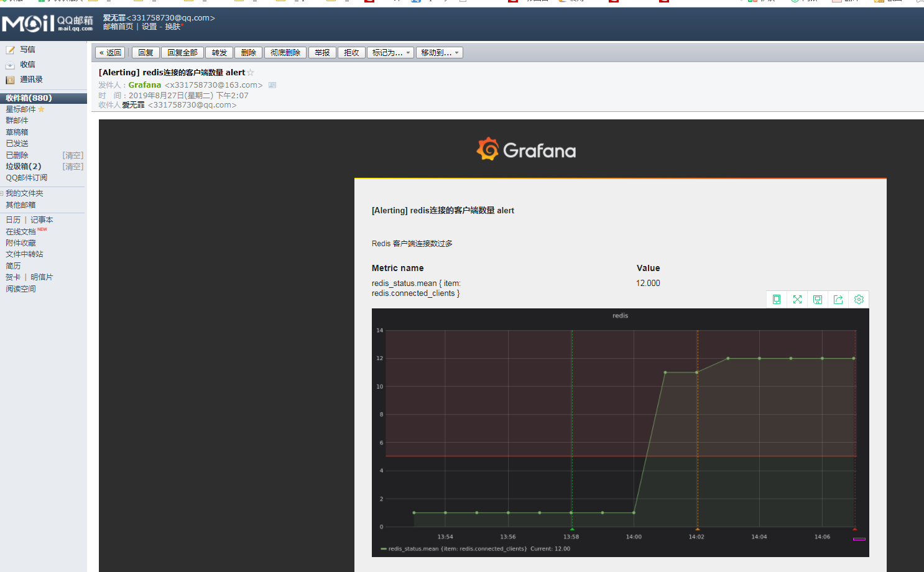Click sender name Grafana in header

point(144,85)
